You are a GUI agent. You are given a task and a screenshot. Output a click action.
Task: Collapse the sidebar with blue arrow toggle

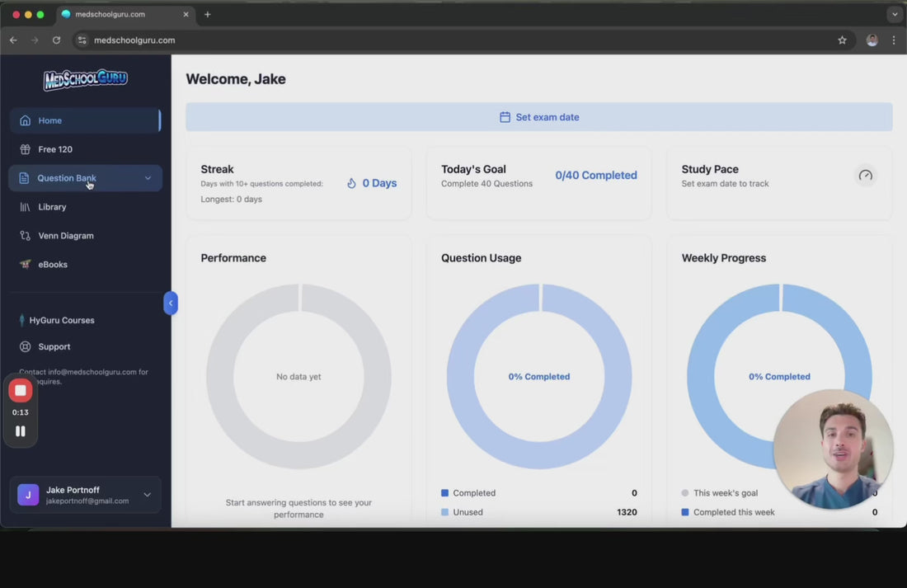(171, 303)
